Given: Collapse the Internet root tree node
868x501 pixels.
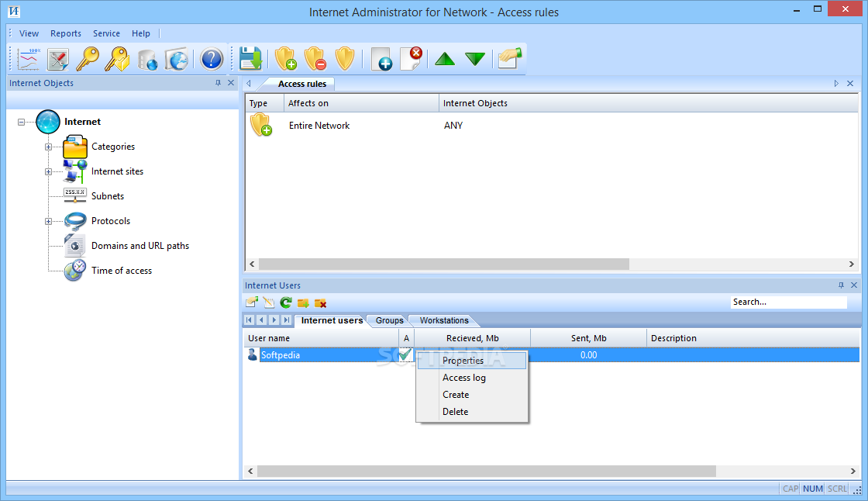Looking at the screenshot, I should point(21,122).
